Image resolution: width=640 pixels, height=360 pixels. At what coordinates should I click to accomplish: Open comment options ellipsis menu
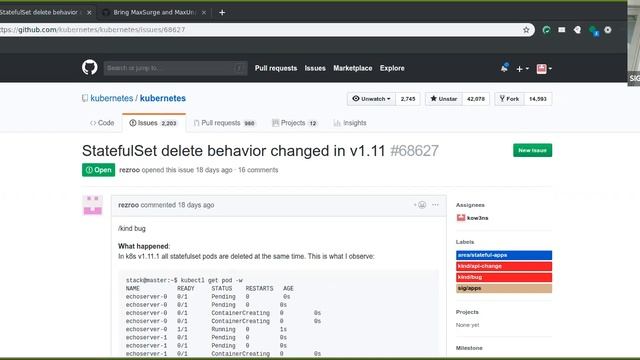point(436,205)
